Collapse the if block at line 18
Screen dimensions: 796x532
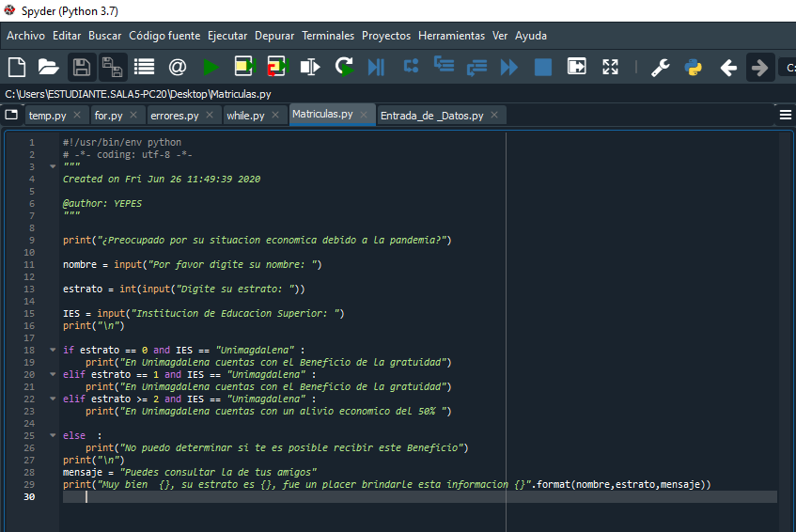(x=53, y=350)
